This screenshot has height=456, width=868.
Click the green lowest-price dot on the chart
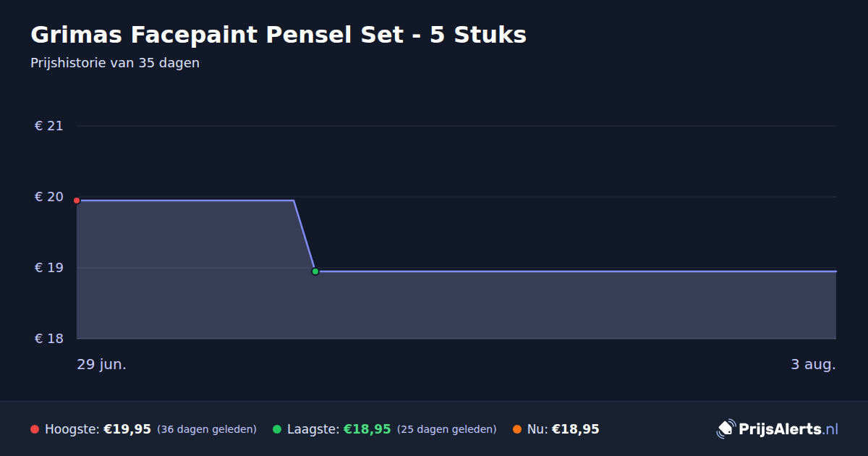[315, 271]
